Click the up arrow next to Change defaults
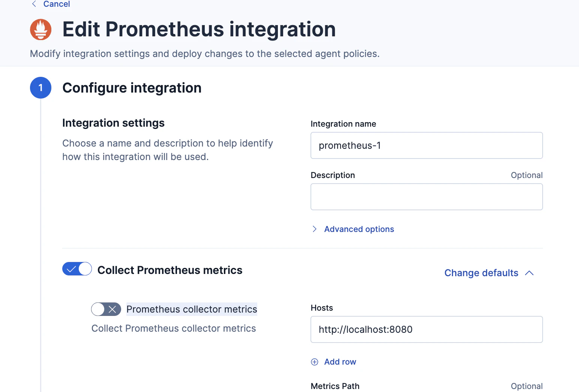The width and height of the screenshot is (579, 392). click(529, 273)
